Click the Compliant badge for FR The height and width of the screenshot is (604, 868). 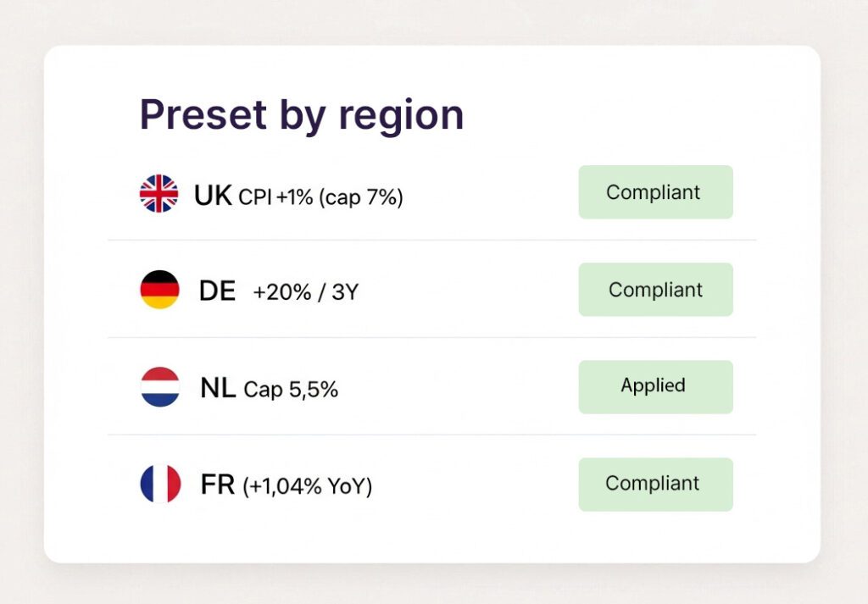[654, 484]
